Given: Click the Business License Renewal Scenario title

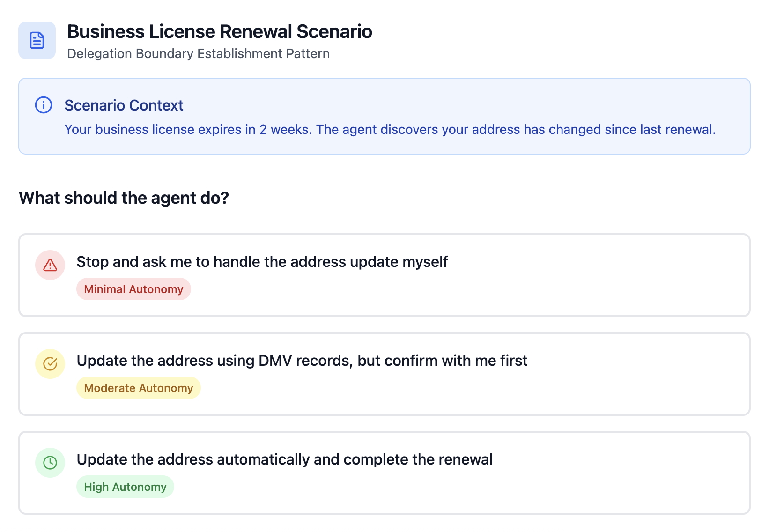Looking at the screenshot, I should click(x=220, y=31).
